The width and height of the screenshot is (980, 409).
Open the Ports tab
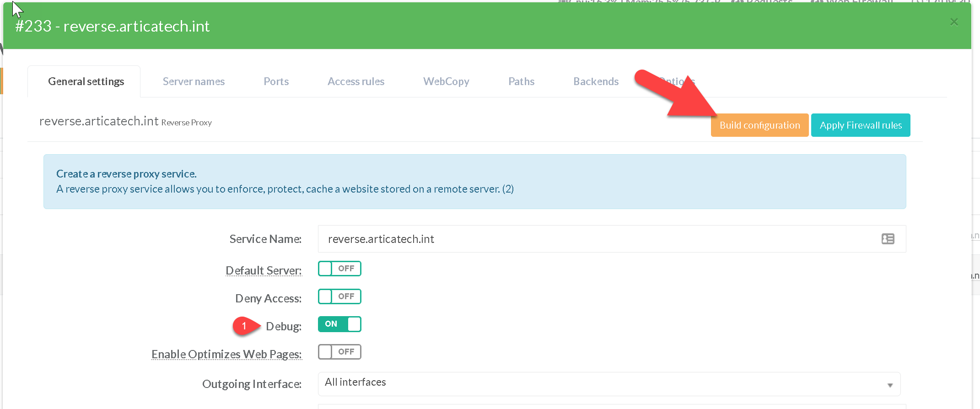coord(276,81)
